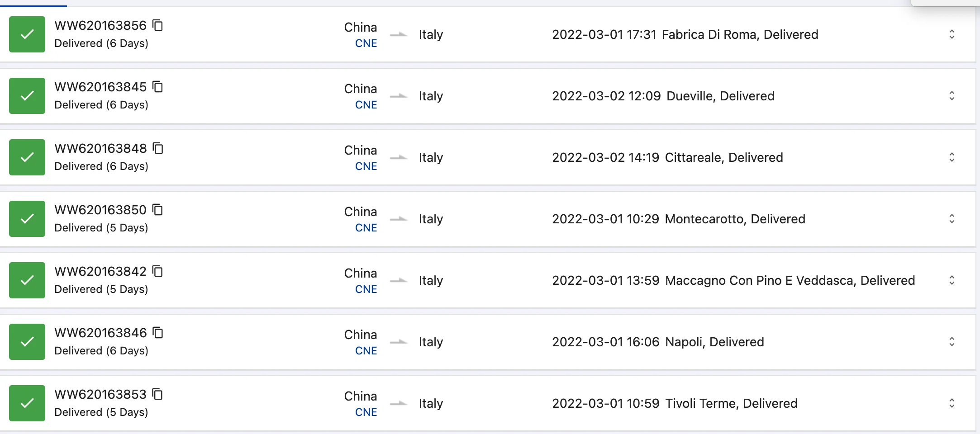Copy tracking number WW620163842

coord(157,271)
